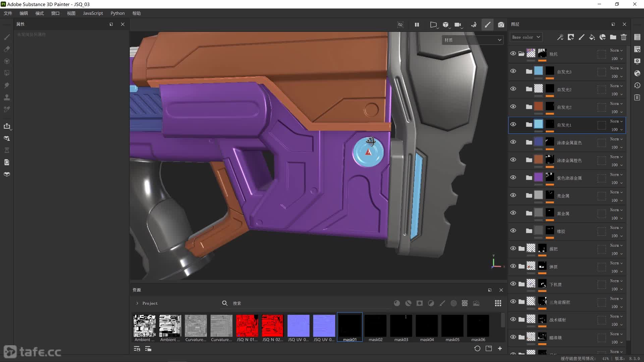Expand the 瞄准镜 folder group

pos(521,337)
